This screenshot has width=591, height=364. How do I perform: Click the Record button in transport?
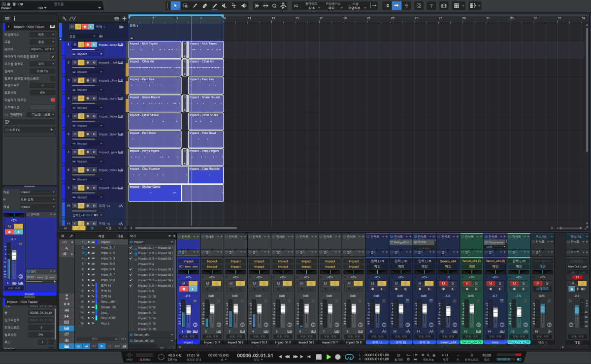[x=338, y=357]
